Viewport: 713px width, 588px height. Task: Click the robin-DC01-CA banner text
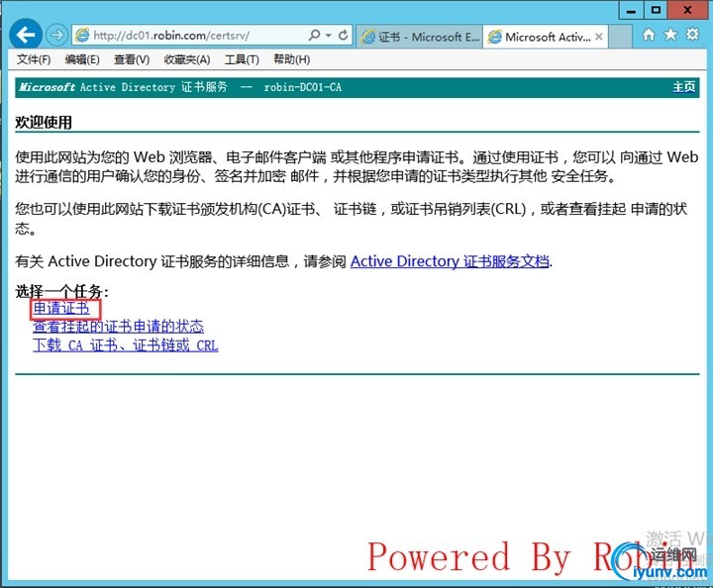tap(303, 87)
